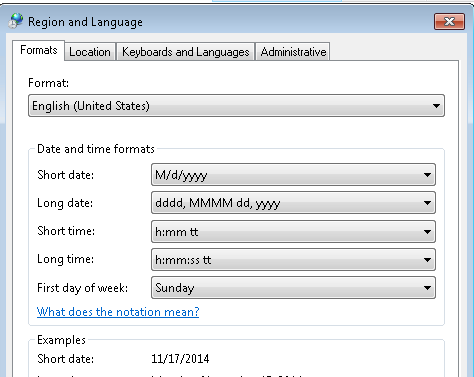
Task: Expand the Short time format dropdown
Action: point(293,231)
